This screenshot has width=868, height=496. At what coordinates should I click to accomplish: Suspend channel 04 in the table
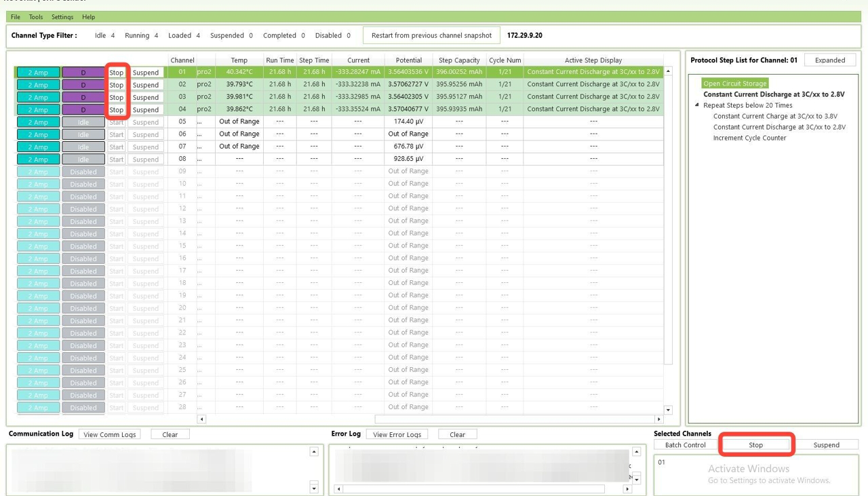point(146,110)
